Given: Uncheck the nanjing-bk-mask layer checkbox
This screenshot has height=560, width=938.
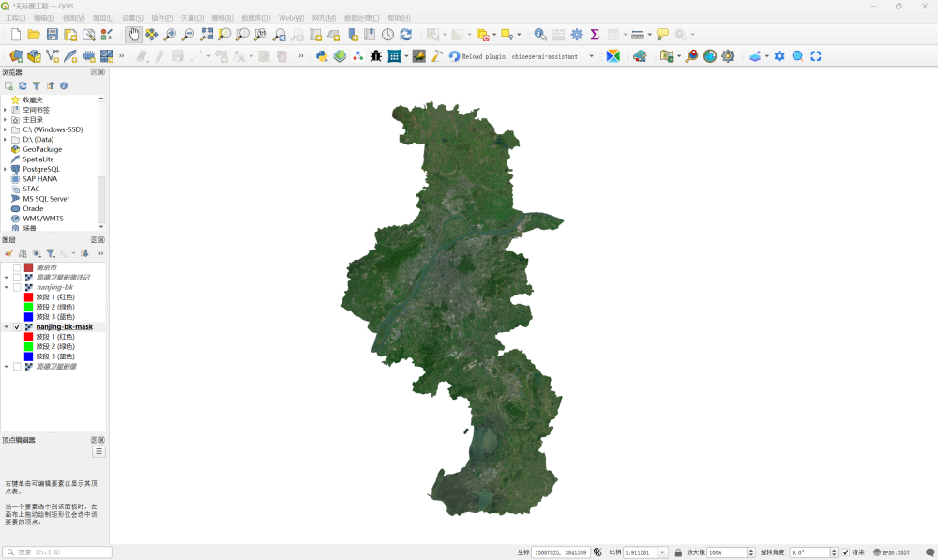Looking at the screenshot, I should 17,327.
